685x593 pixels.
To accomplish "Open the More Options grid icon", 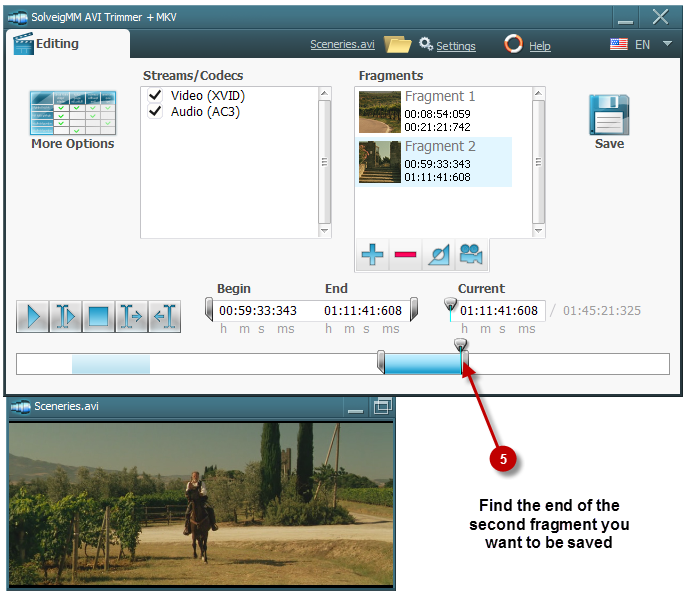I will 72,114.
